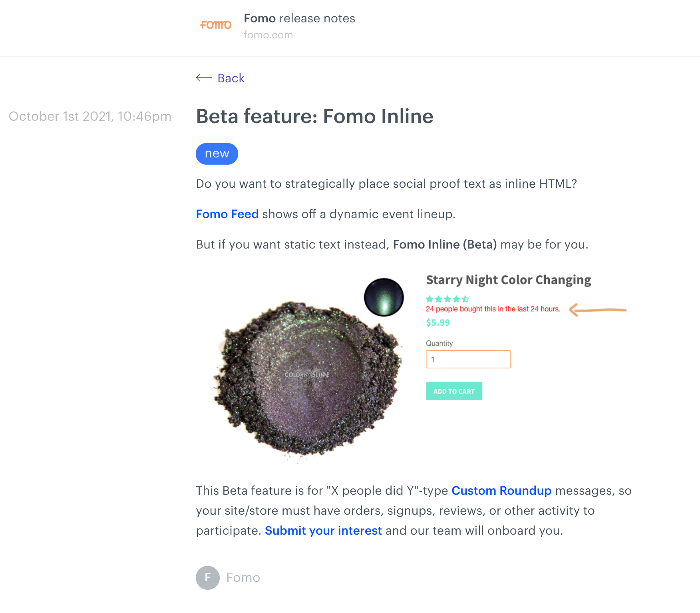Click the Fomo author name

[x=243, y=578]
